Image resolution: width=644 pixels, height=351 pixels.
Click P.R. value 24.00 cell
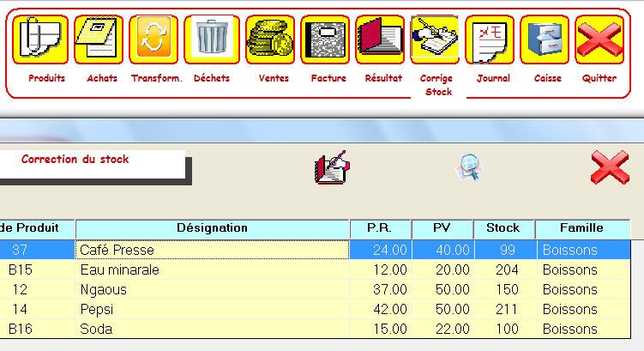tap(381, 250)
